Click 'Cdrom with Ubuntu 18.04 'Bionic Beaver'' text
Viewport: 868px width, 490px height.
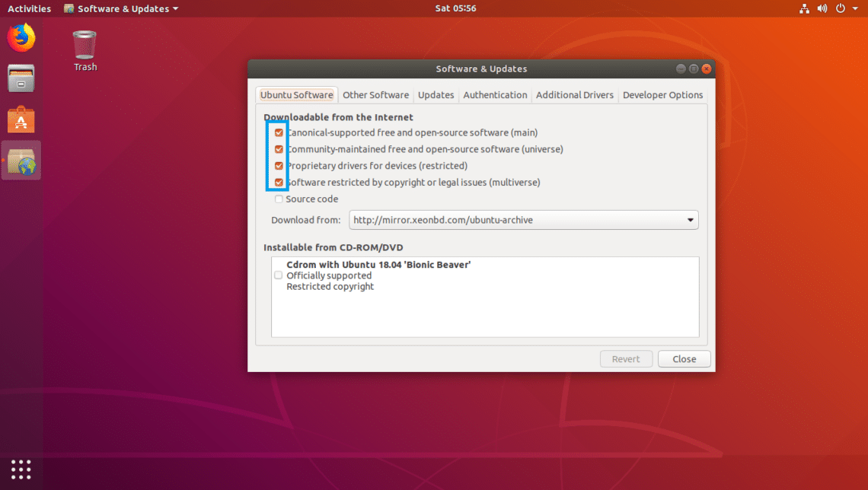pyautogui.click(x=378, y=264)
